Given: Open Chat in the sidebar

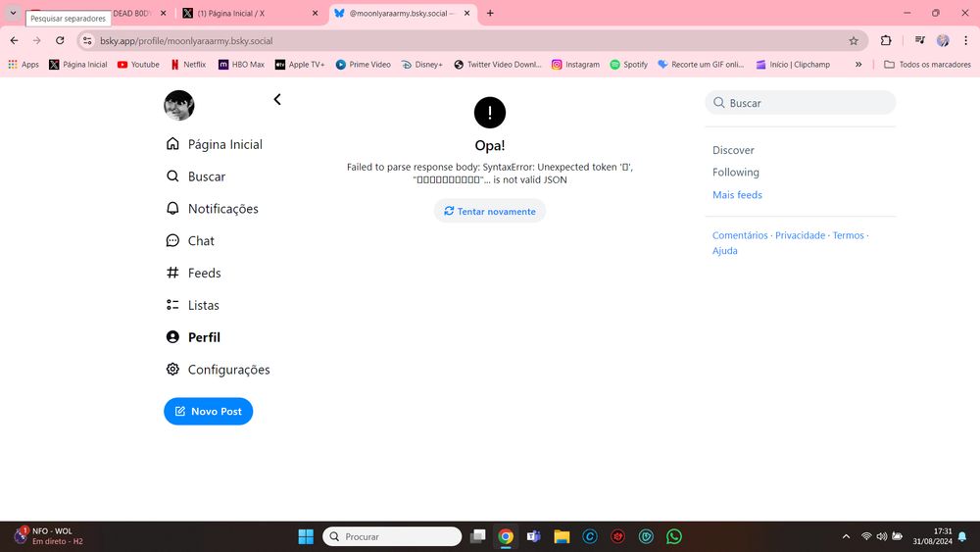Looking at the screenshot, I should [190, 240].
